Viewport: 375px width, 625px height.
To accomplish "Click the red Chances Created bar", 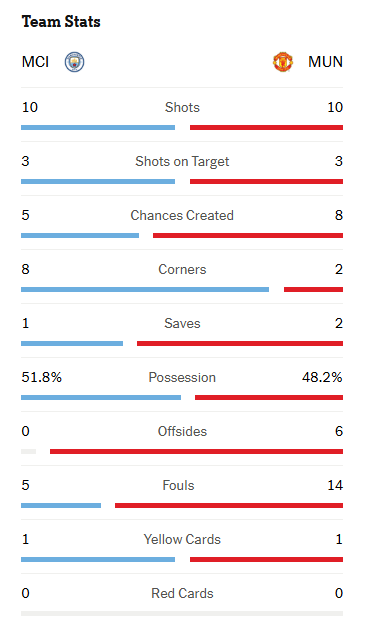I will 248,236.
